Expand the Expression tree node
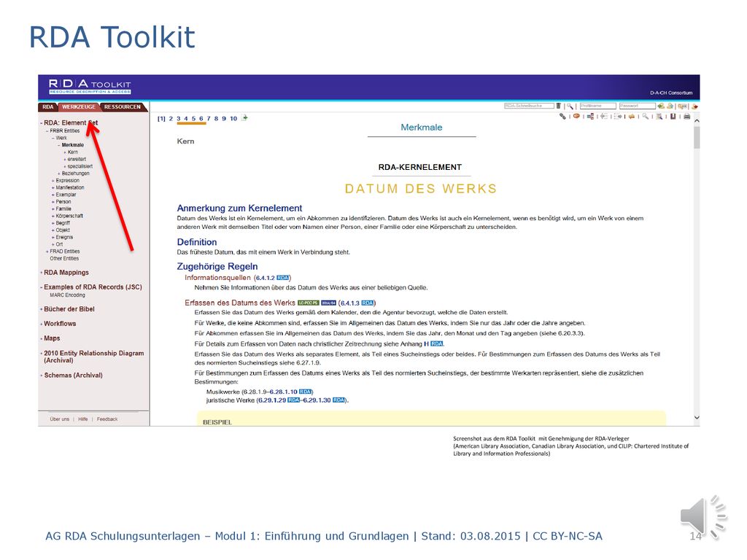 [x=53, y=181]
